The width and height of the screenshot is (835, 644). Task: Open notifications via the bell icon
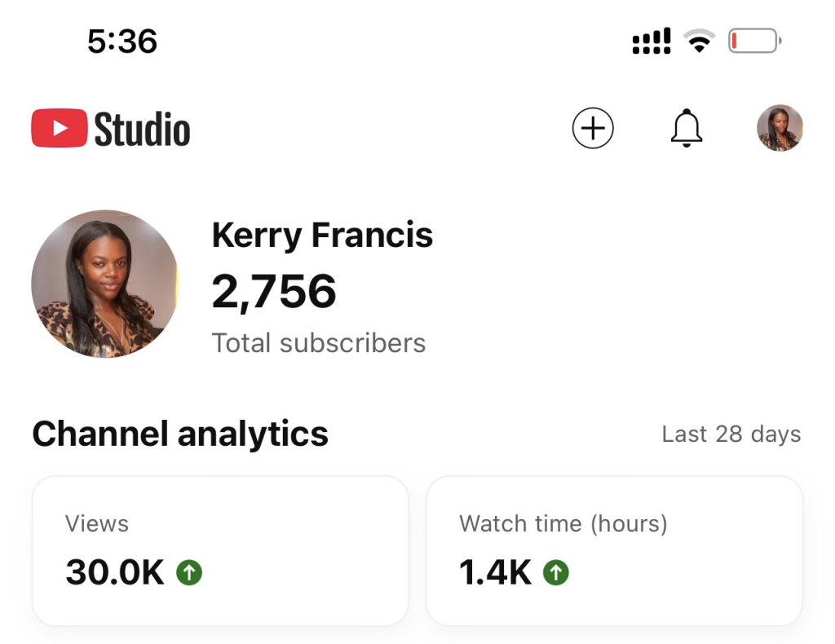[686, 128]
